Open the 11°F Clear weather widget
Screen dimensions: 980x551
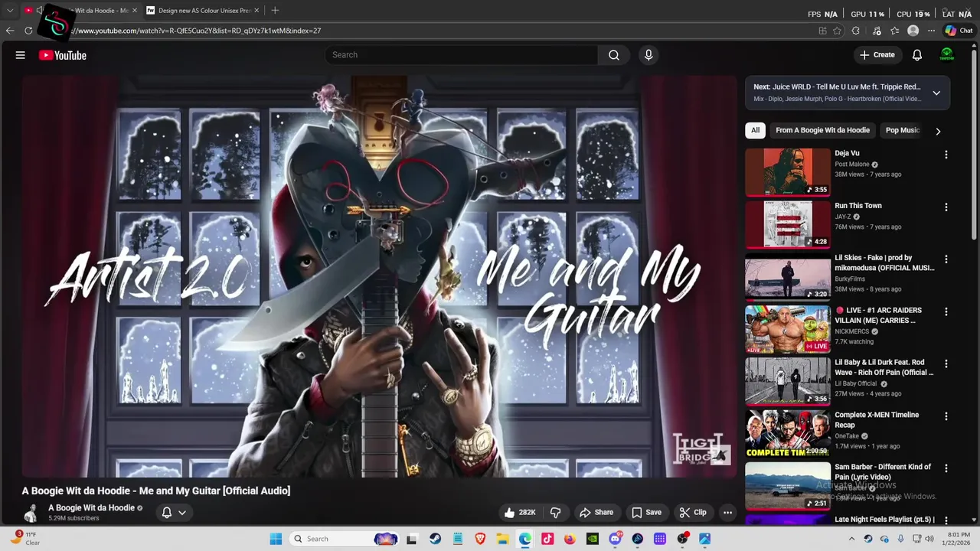coord(24,538)
